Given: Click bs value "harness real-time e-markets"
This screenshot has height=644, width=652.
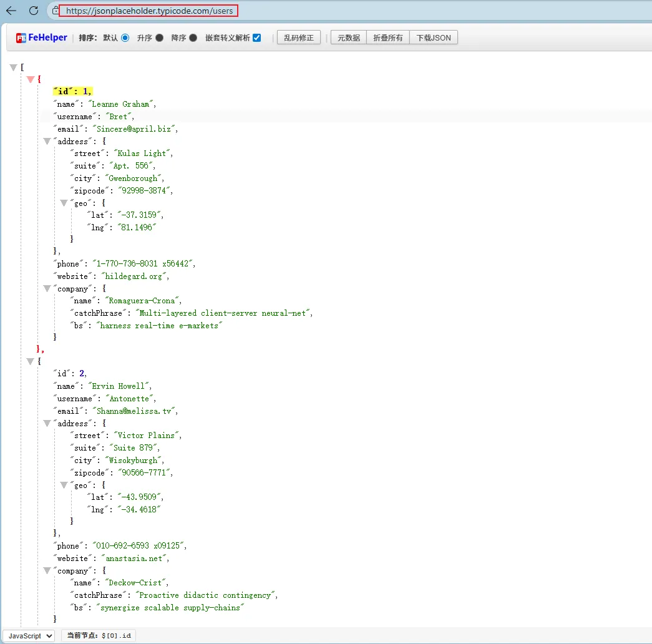Looking at the screenshot, I should click(159, 325).
